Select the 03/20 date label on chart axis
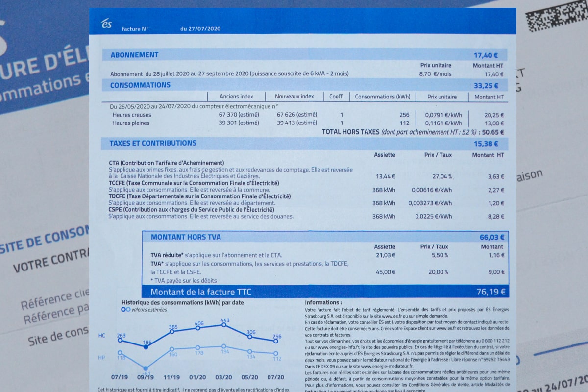Image resolution: width=588 pixels, height=392 pixels. tap(224, 377)
